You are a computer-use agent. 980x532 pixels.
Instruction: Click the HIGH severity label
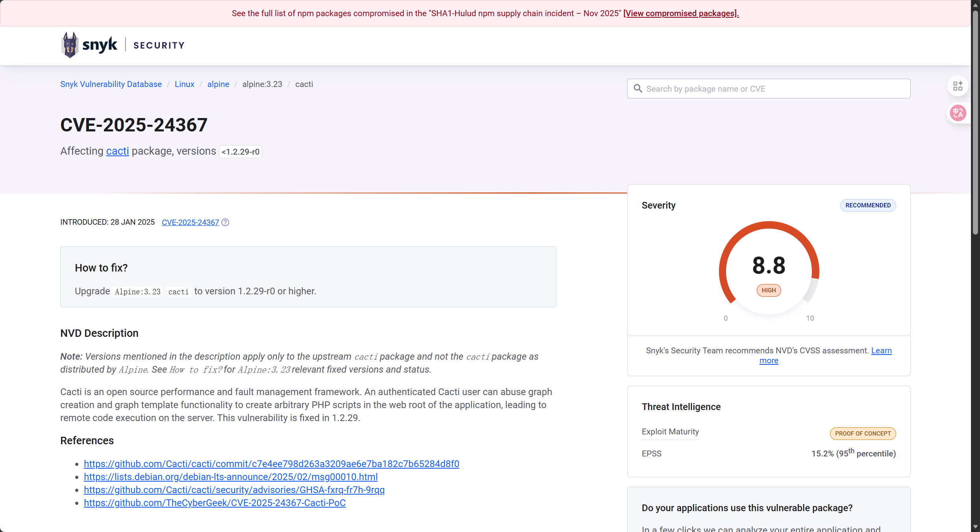(x=769, y=290)
